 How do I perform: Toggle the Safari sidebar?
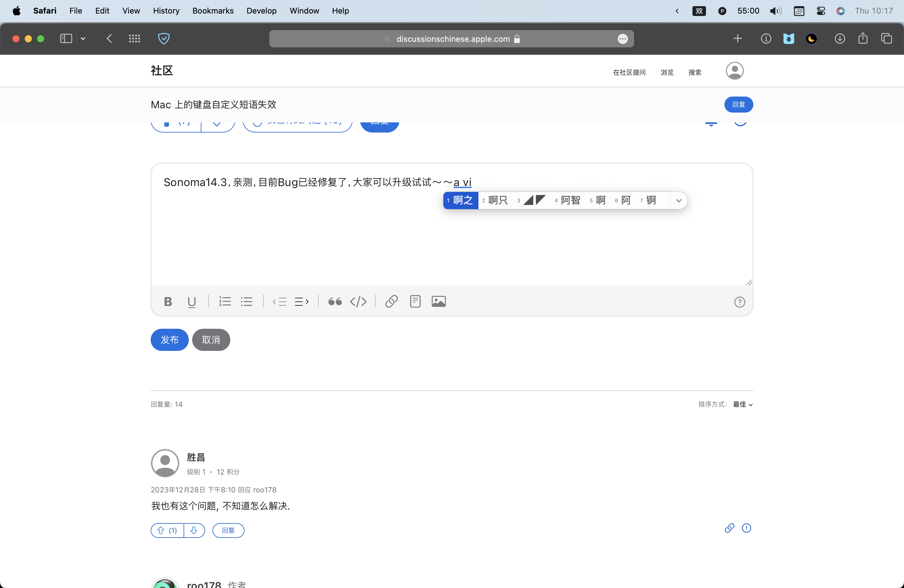click(x=66, y=39)
